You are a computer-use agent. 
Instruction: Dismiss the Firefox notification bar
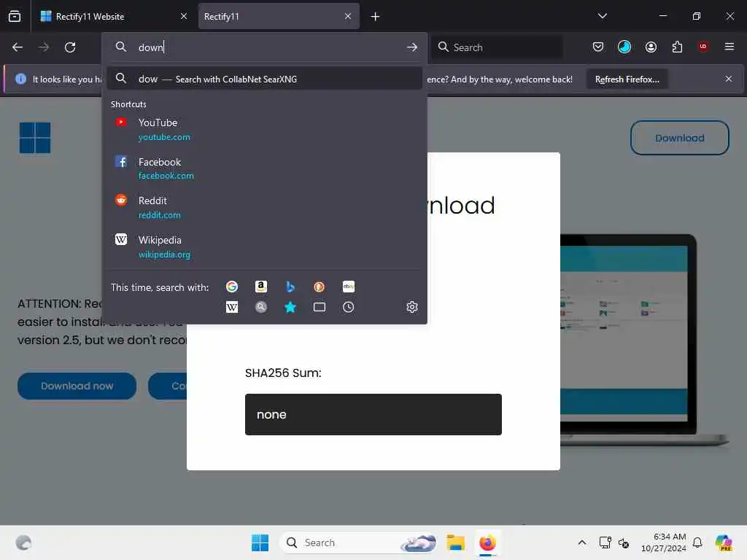click(x=729, y=79)
